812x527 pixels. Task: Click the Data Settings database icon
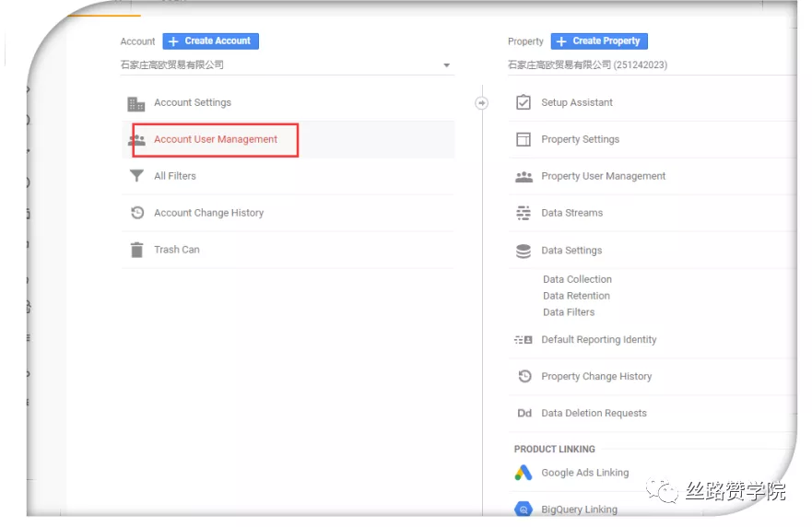click(524, 252)
